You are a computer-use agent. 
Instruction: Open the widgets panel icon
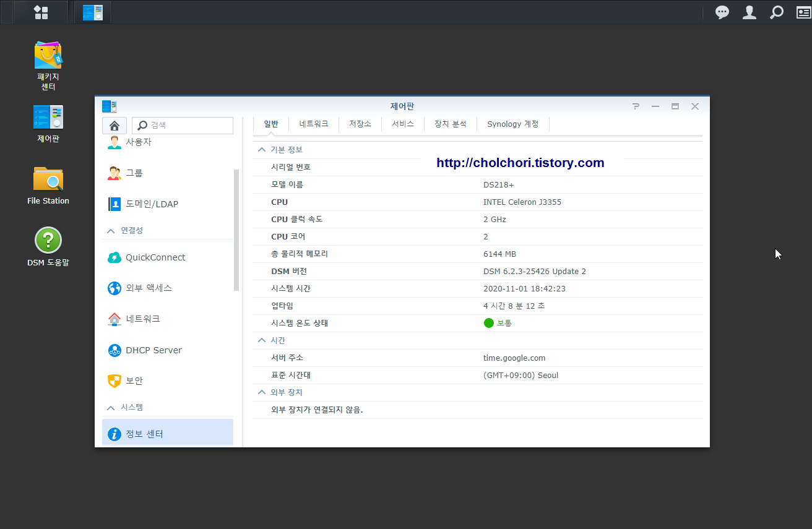[803, 12]
